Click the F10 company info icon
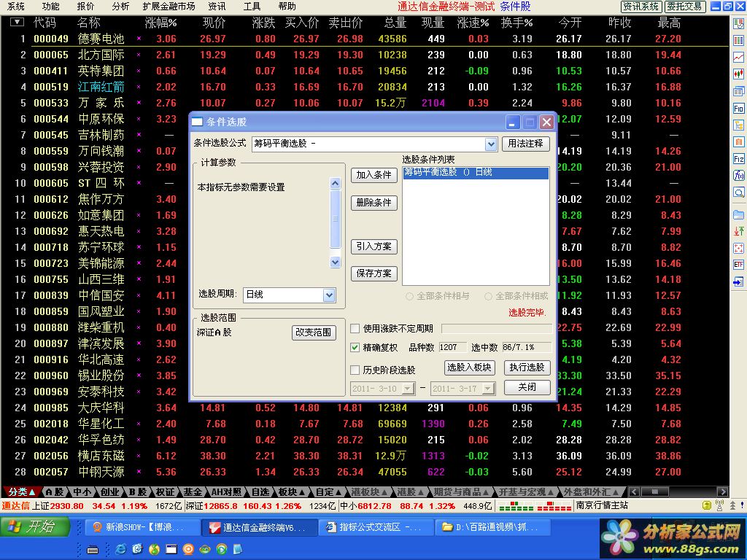The width and height of the screenshot is (747, 560). 738,109
